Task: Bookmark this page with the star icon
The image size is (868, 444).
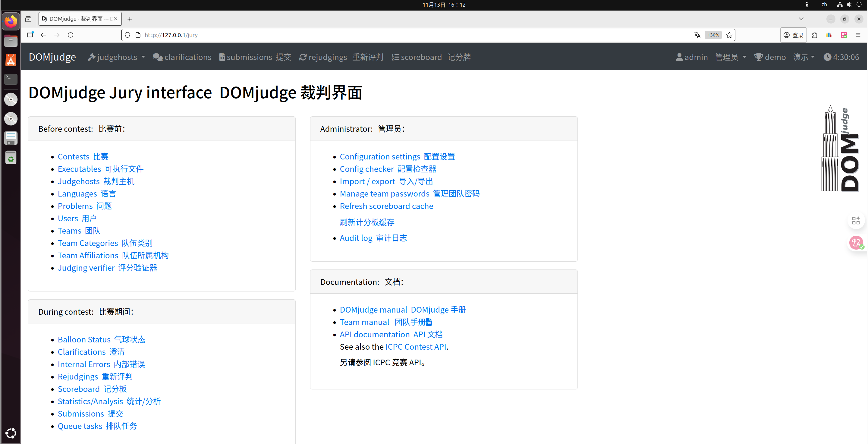Action: coord(729,35)
